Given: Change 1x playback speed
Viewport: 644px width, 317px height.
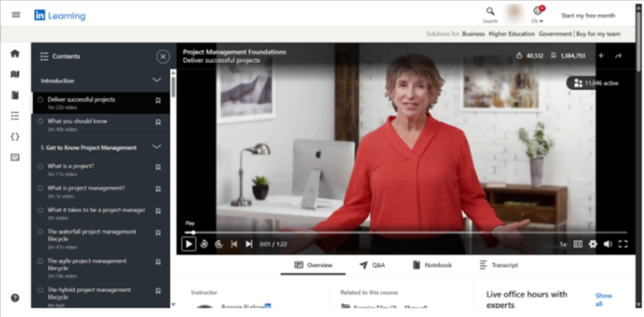Looking at the screenshot, I should point(563,245).
